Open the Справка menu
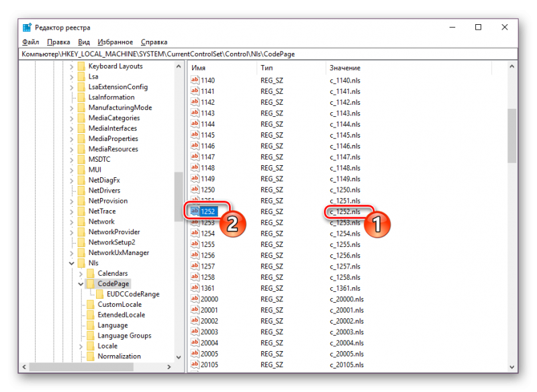Viewport: 537px width, 392px height. click(154, 42)
